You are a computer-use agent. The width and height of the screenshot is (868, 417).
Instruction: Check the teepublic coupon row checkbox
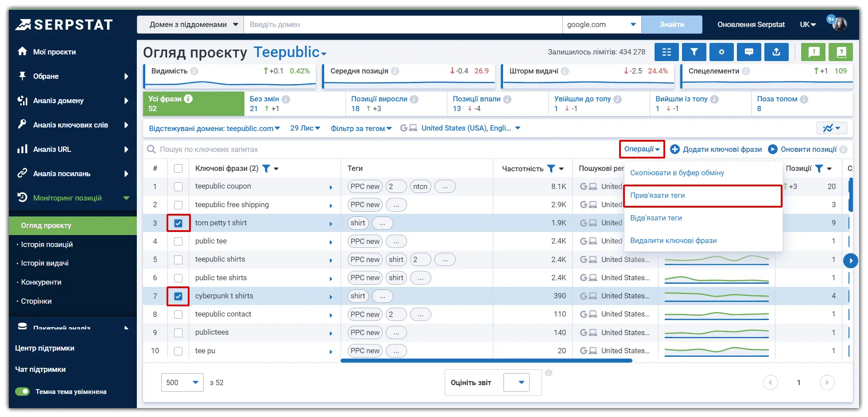click(178, 187)
